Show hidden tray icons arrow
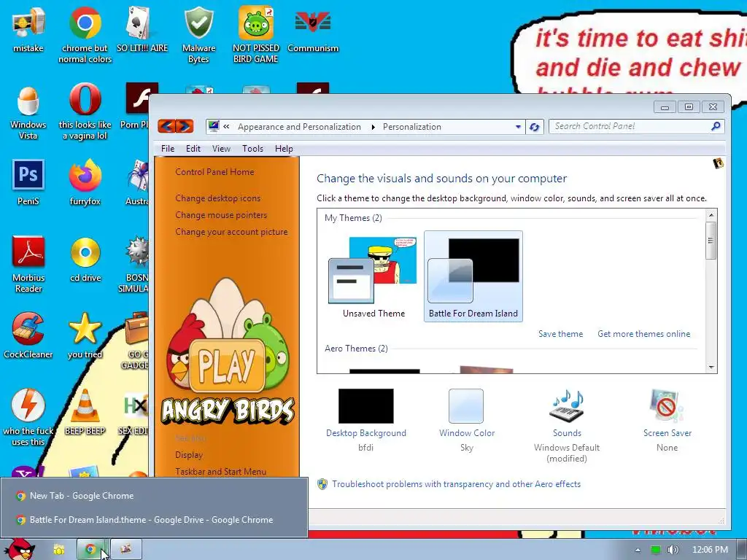 point(638,550)
